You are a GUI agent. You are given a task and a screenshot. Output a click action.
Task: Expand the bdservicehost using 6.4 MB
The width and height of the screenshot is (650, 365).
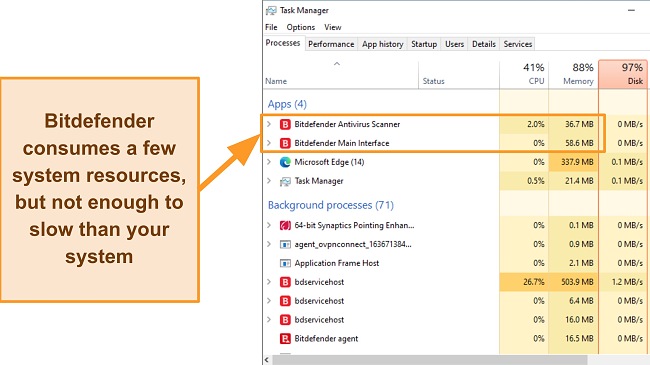click(269, 301)
